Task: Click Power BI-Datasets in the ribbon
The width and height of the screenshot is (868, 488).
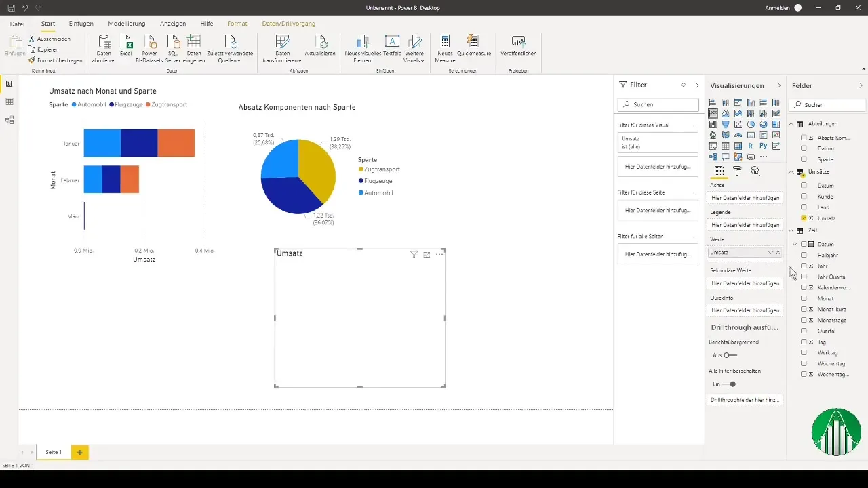Action: coord(150,47)
